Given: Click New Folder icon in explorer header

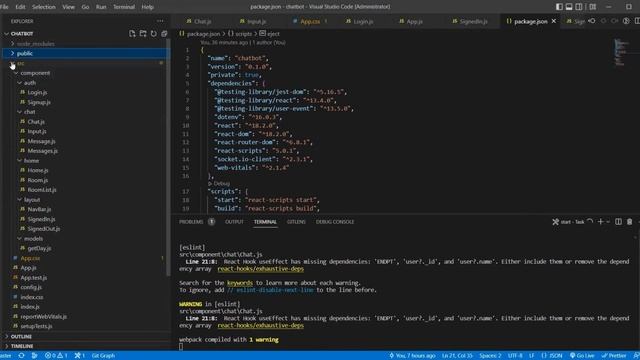Looking at the screenshot, I should click(x=143, y=33).
